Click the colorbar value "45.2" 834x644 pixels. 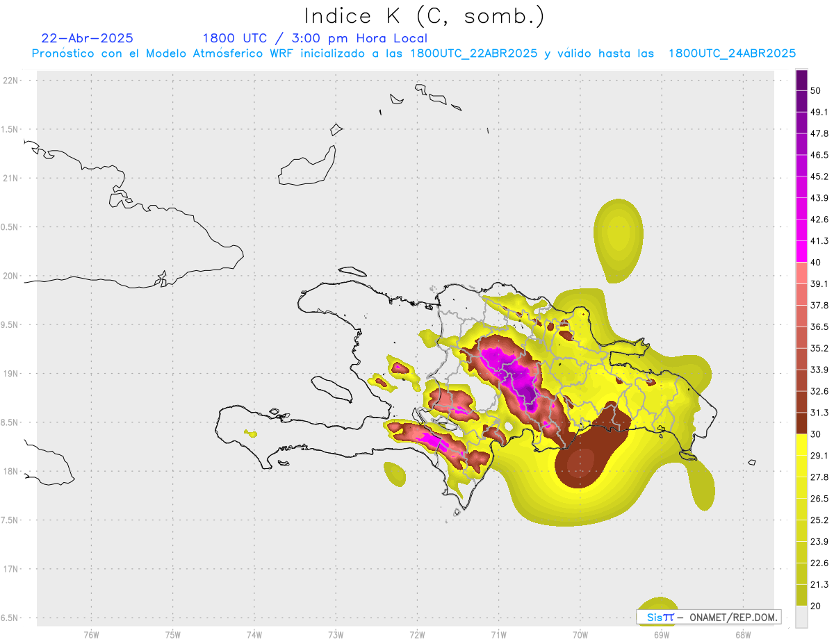tap(819, 176)
